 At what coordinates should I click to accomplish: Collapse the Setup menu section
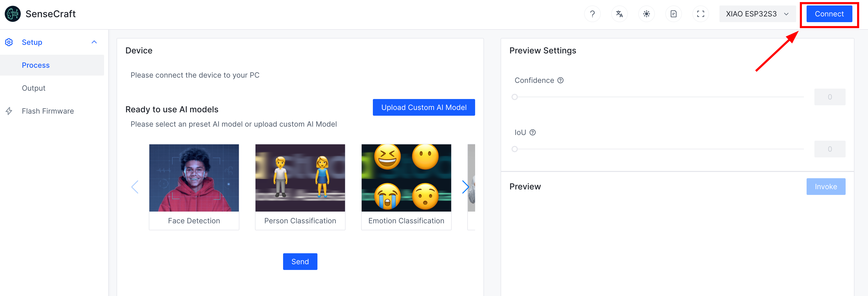click(94, 42)
